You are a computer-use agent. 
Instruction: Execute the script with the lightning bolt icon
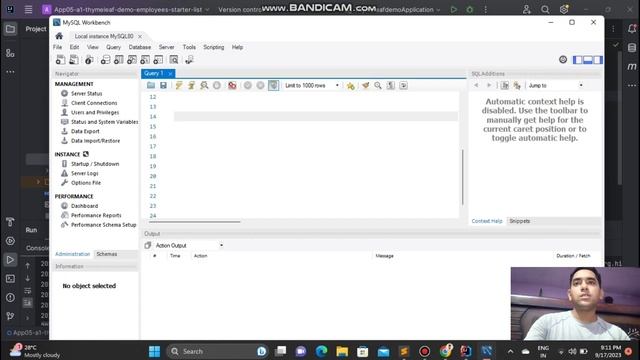point(179,85)
